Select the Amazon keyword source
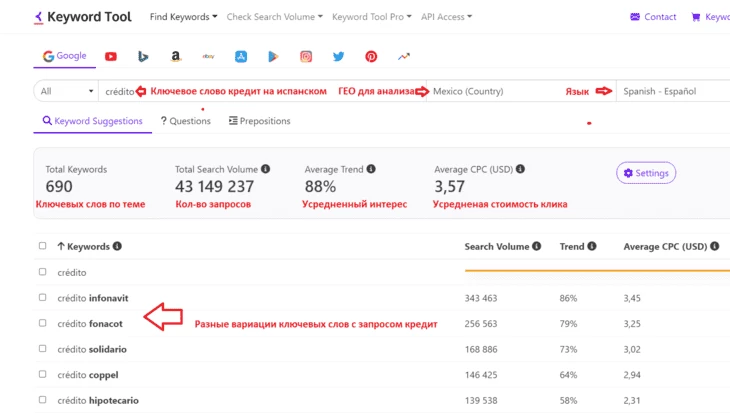730x413 pixels. click(x=176, y=57)
